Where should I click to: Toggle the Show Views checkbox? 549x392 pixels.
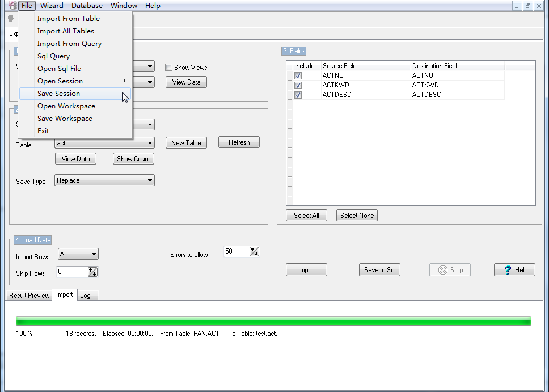click(169, 68)
